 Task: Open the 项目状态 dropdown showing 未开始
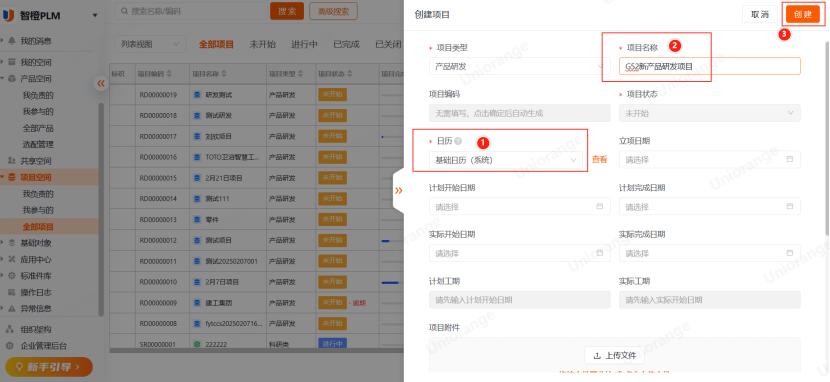point(710,113)
